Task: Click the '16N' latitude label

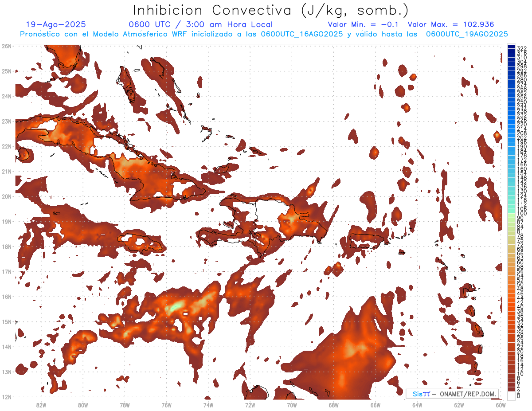Action: [7, 297]
